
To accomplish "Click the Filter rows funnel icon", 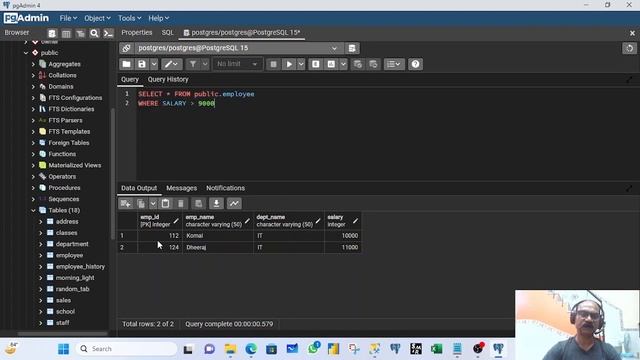I will pyautogui.click(x=193, y=64).
